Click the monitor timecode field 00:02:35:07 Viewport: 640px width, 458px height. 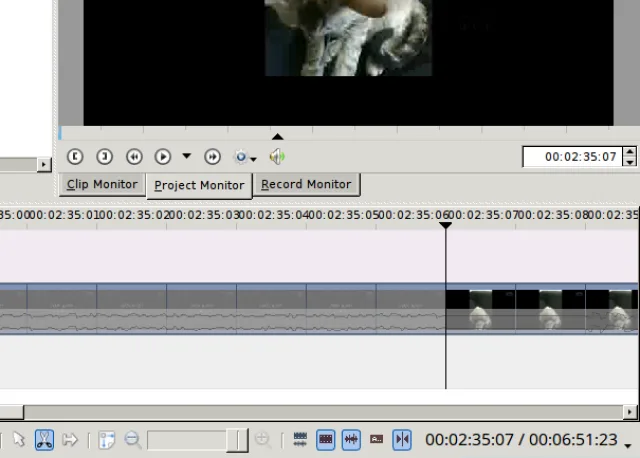572,157
